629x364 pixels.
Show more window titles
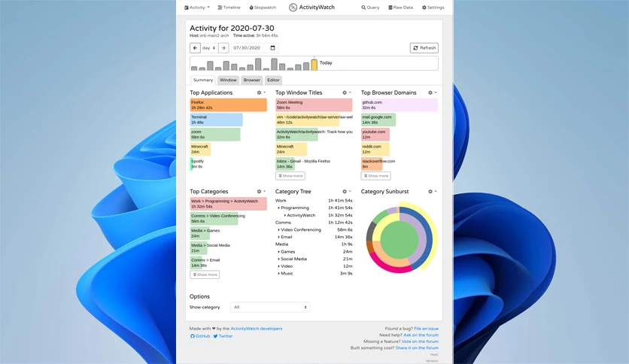[x=290, y=175]
